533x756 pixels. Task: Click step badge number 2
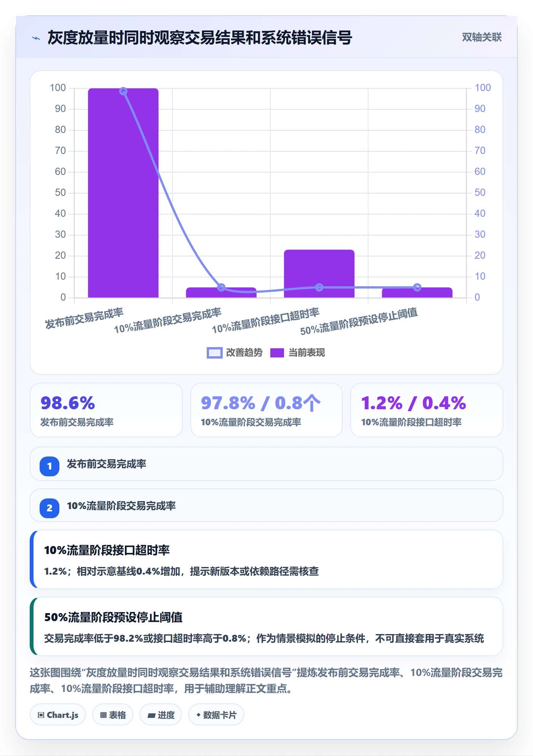pos(49,508)
